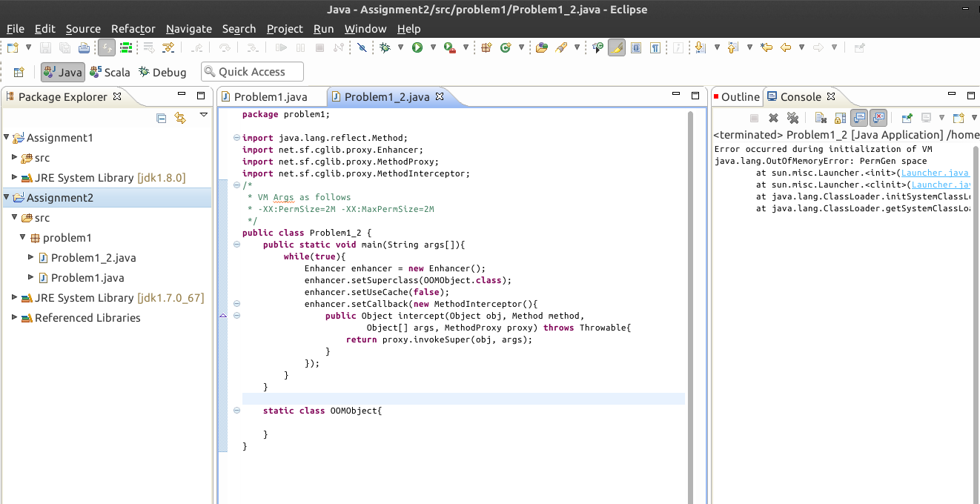Close the Problem1_2.java editor tab
Image resolution: width=980 pixels, height=504 pixels.
point(439,96)
